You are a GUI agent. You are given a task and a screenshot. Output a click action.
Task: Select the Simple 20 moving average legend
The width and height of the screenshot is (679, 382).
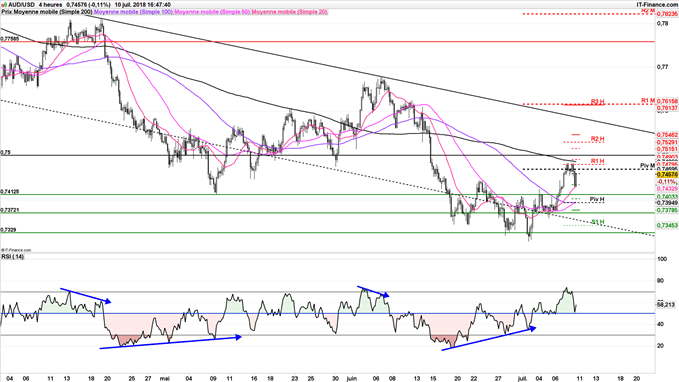pyautogui.click(x=289, y=12)
